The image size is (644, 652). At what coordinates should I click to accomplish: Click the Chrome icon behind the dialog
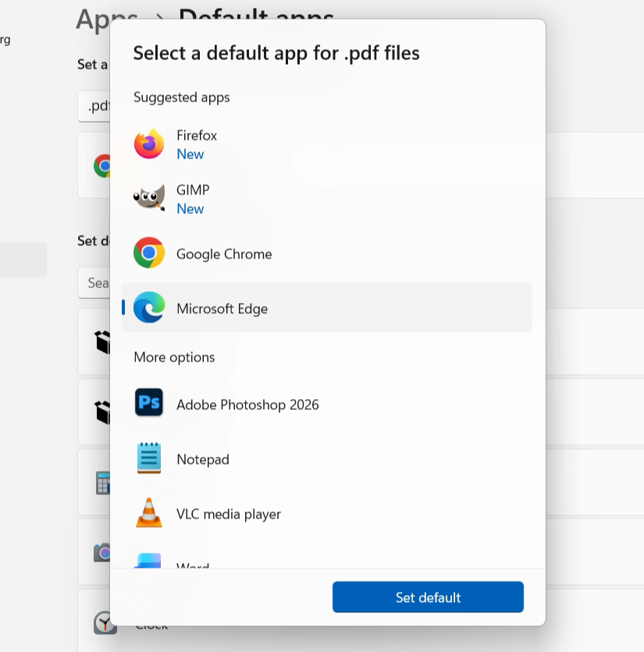[101, 166]
